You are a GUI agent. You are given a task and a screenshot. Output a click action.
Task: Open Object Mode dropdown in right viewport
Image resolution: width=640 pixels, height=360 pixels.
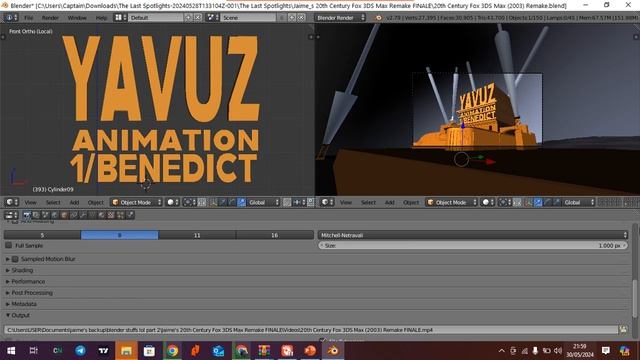[x=451, y=202]
